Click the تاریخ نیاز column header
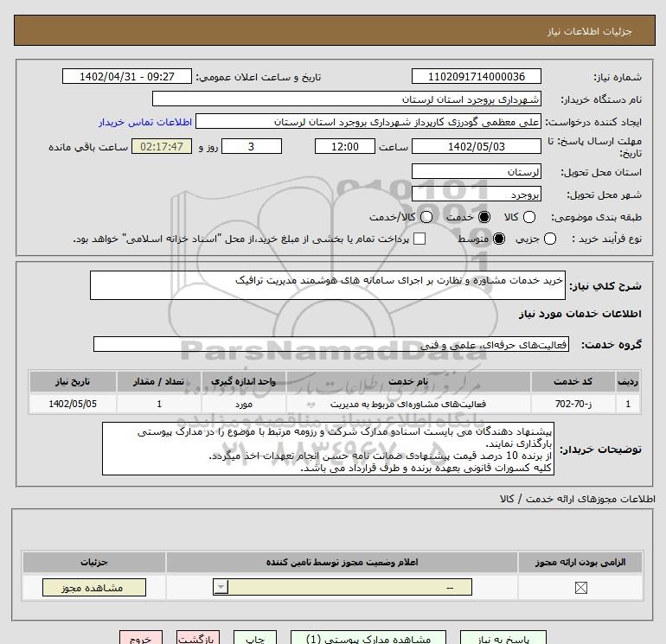666x644 pixels. [x=73, y=381]
